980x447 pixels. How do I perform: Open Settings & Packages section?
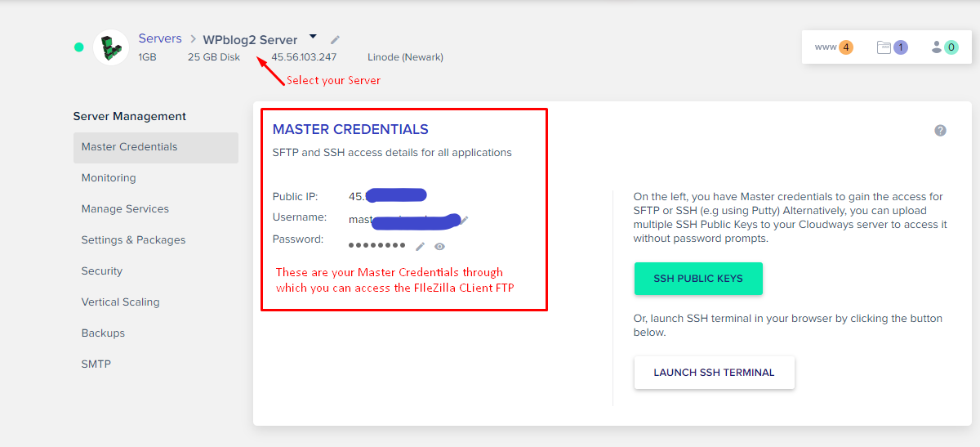[x=133, y=240]
